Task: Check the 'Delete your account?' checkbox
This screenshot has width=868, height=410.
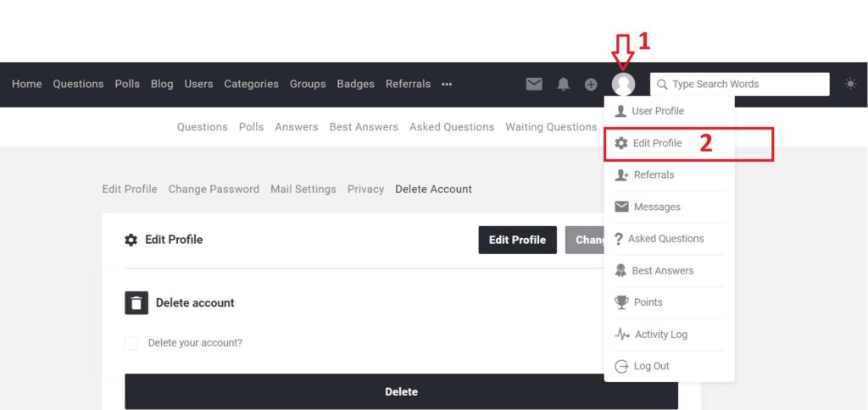Action: (x=131, y=343)
